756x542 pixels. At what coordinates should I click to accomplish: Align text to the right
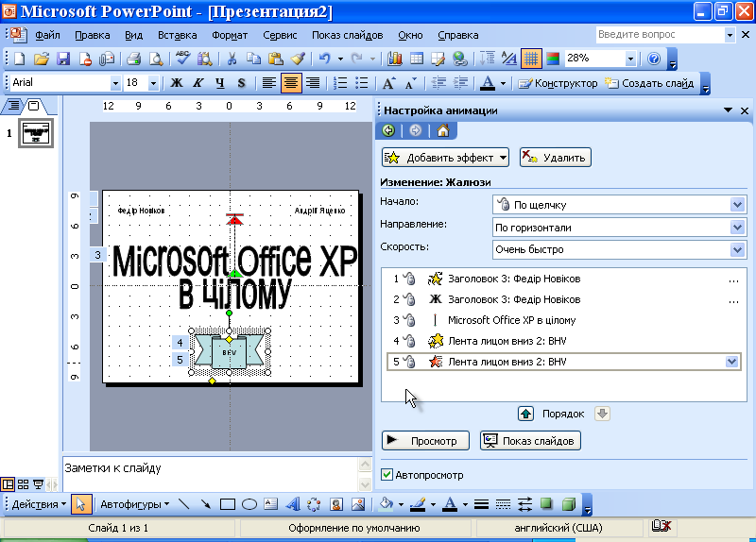pos(313,83)
